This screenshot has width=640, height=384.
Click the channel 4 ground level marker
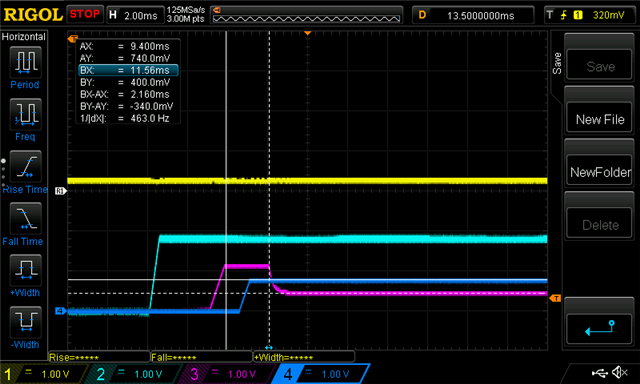point(60,311)
